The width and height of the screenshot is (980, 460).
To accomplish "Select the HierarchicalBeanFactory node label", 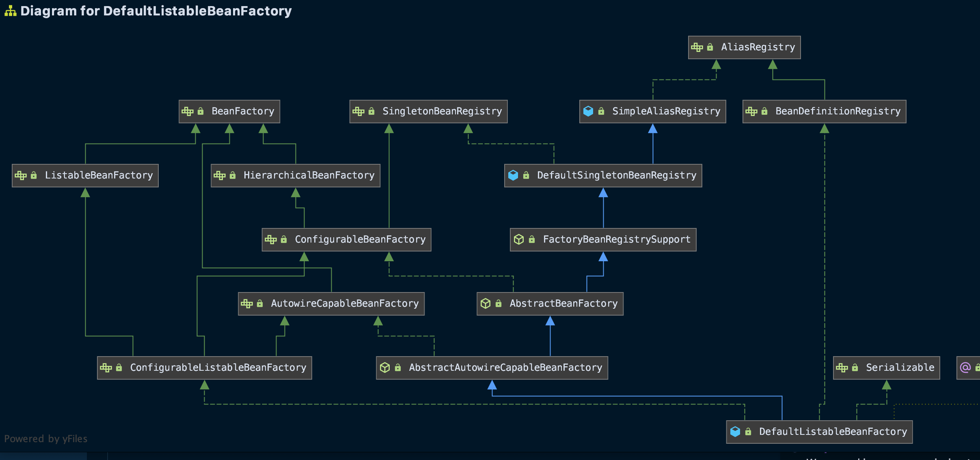I will point(309,175).
